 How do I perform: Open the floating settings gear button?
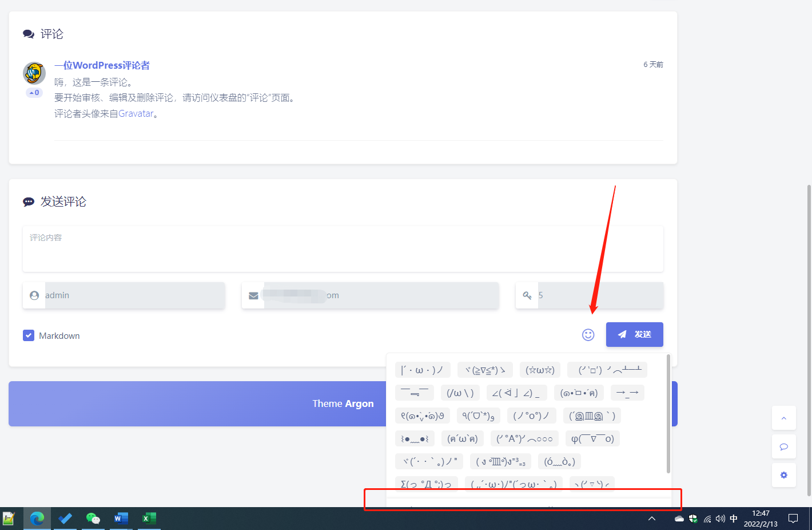784,475
